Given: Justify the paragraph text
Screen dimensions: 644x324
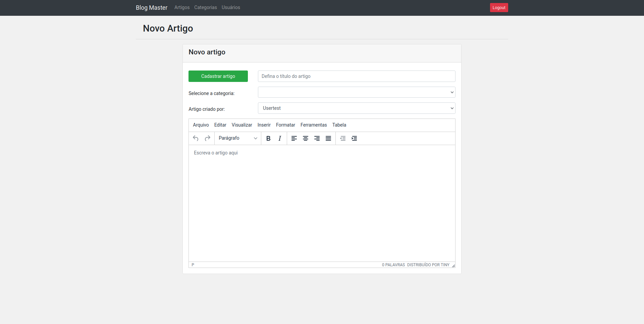Looking at the screenshot, I should pos(328,138).
